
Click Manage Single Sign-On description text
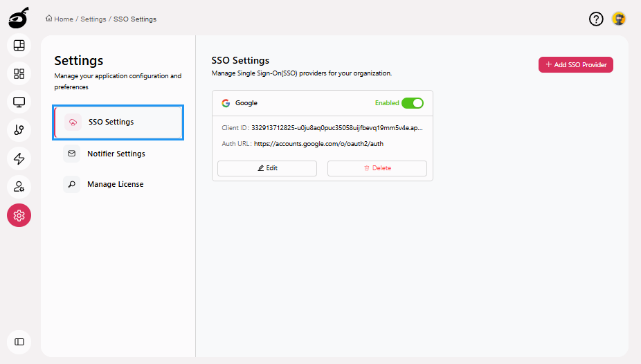[302, 73]
